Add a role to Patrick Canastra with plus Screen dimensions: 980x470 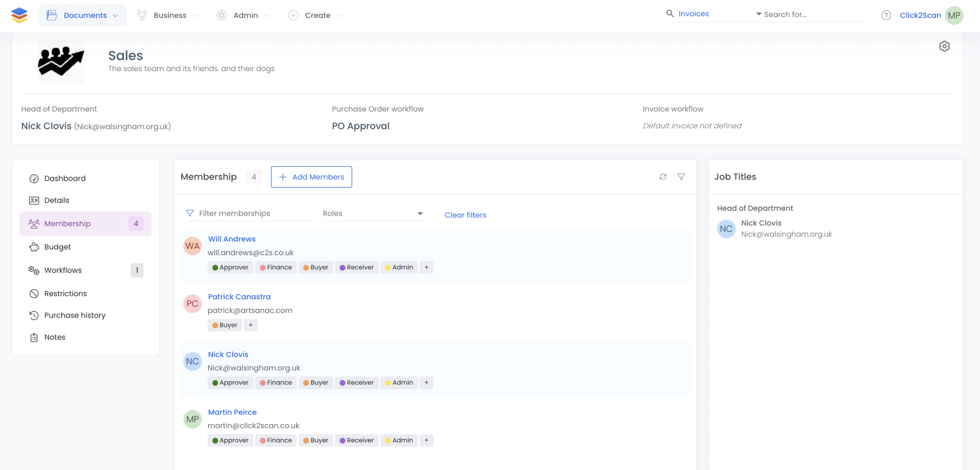(251, 325)
